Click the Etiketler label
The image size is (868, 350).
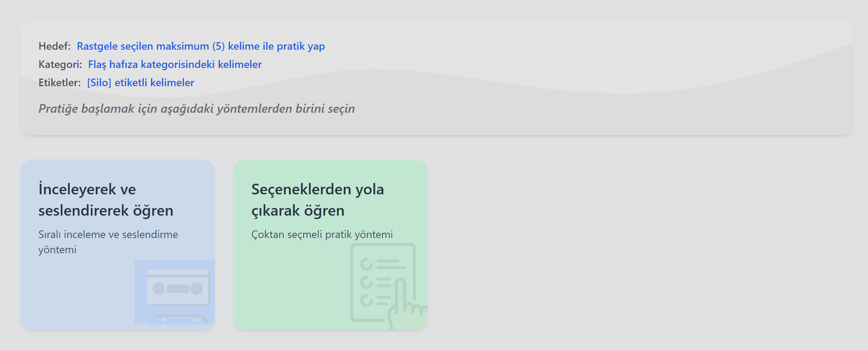pos(59,83)
